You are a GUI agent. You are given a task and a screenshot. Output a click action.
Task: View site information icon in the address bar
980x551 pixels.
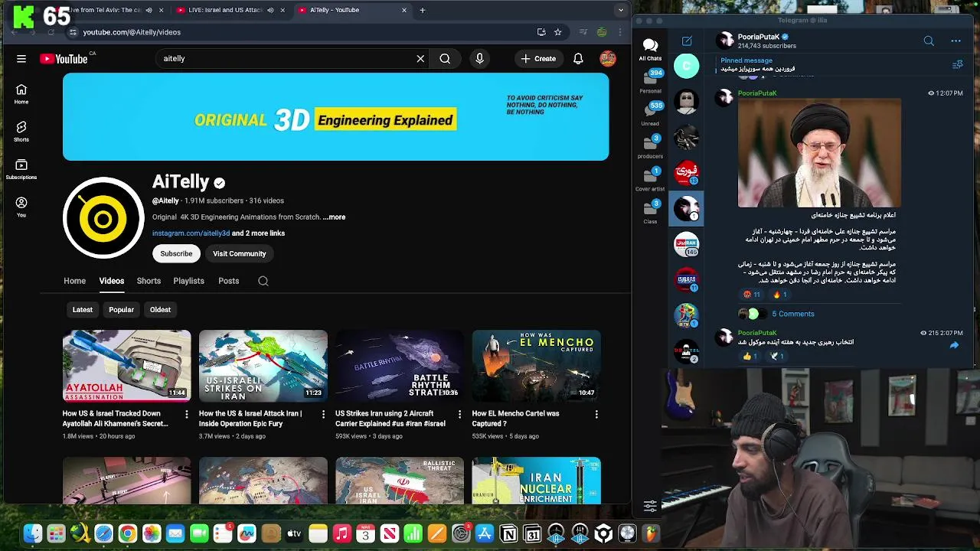(73, 32)
